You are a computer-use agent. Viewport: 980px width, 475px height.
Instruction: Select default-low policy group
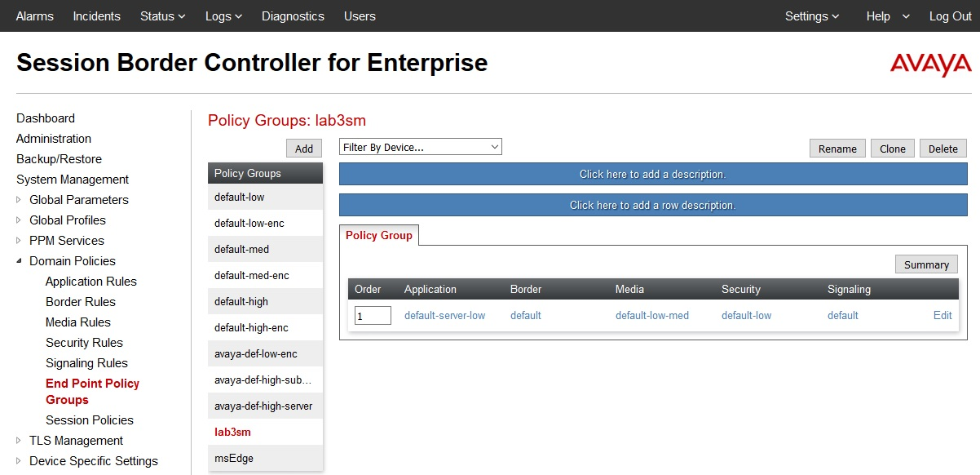(x=266, y=197)
